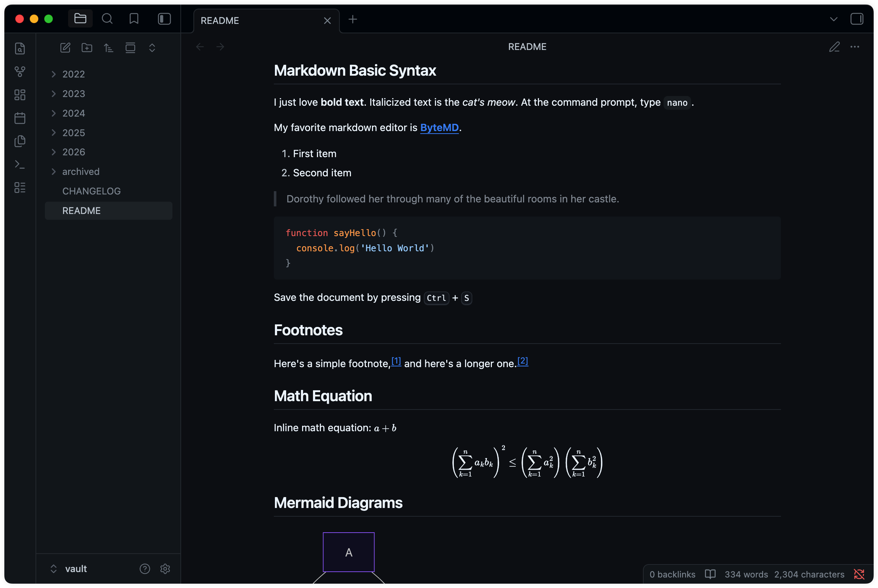Switch to editing mode pencil icon

[834, 47]
